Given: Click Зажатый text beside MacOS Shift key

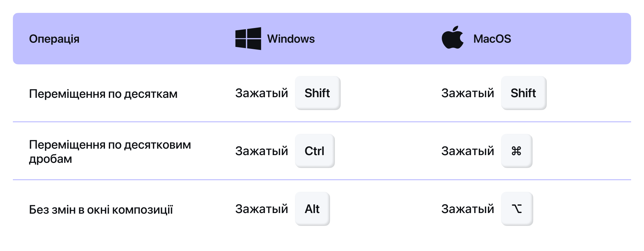Looking at the screenshot, I should [468, 93].
